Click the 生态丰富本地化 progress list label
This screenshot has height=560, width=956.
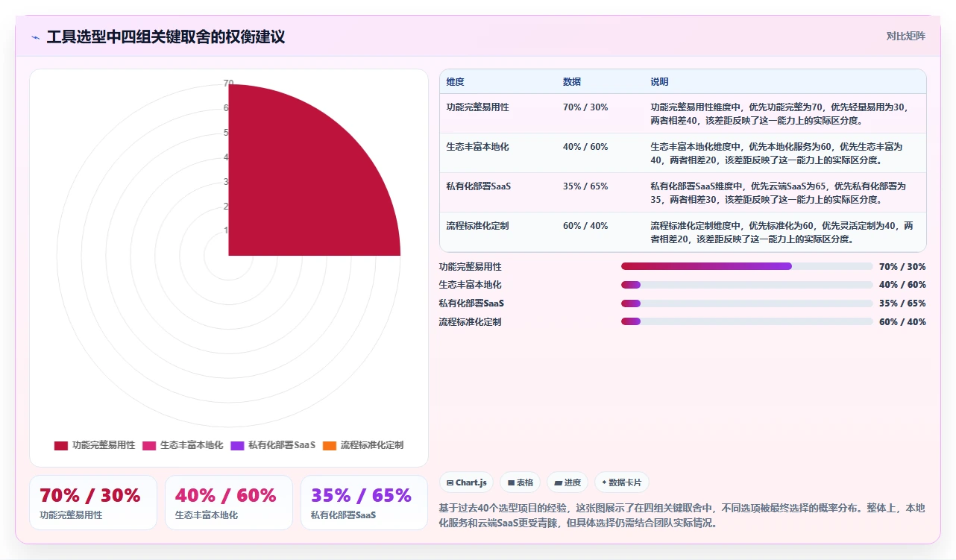coord(471,285)
